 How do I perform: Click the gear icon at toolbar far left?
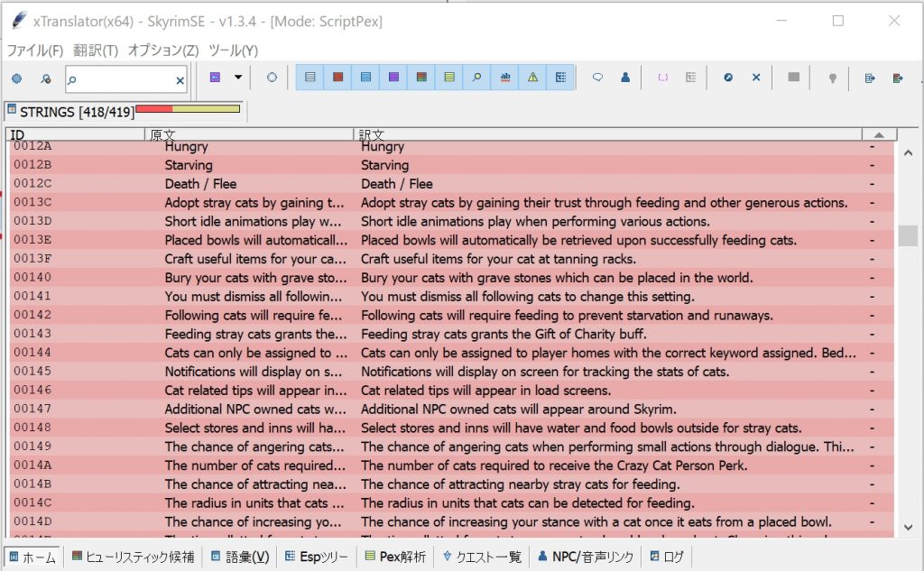[16, 78]
